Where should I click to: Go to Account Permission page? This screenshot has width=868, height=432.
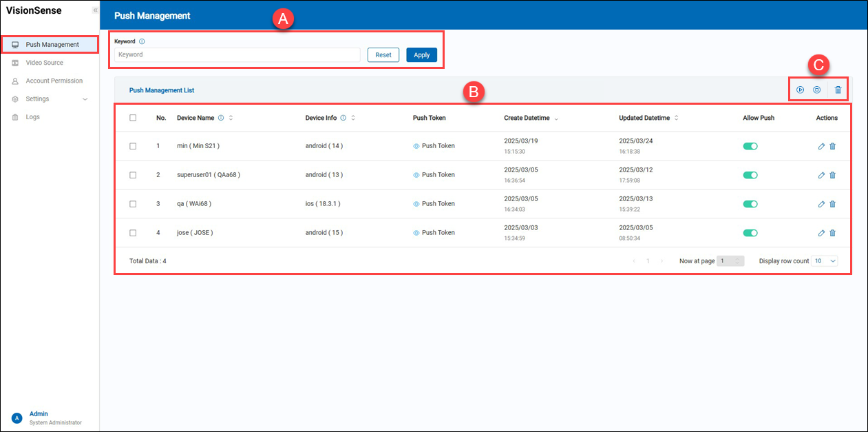[x=54, y=81]
